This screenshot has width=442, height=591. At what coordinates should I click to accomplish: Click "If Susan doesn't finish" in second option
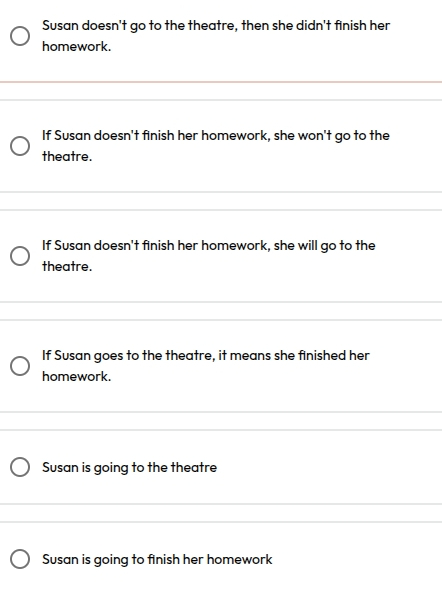click(108, 135)
